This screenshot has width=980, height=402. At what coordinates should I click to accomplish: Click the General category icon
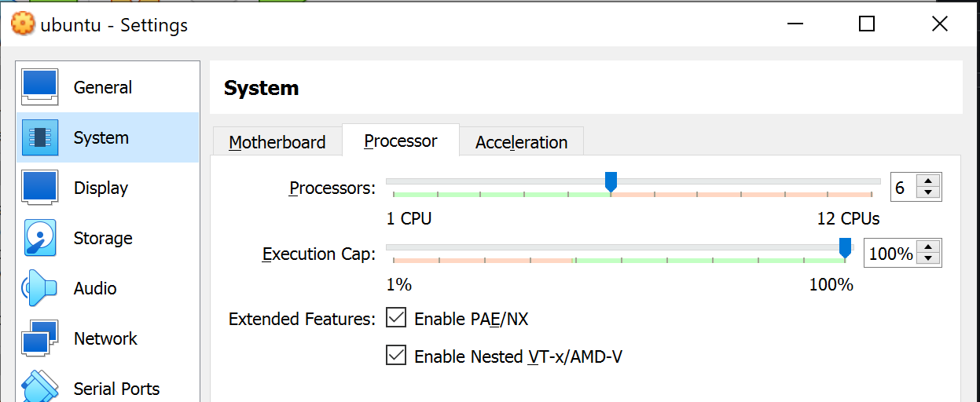pos(39,87)
